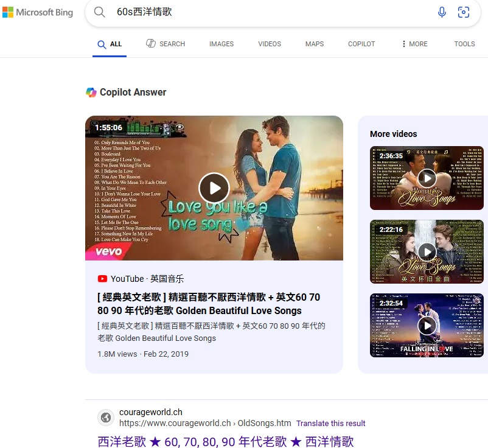Click the YouTube source icon
The width and height of the screenshot is (488, 448).
(x=102, y=279)
